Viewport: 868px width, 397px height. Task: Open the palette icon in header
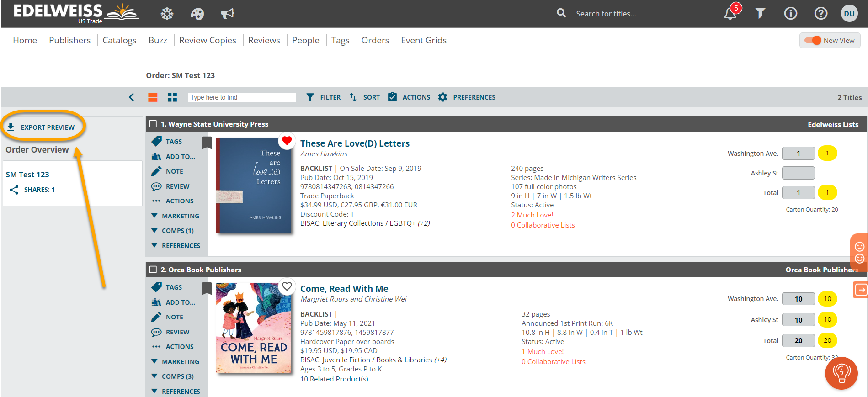[x=197, y=14]
